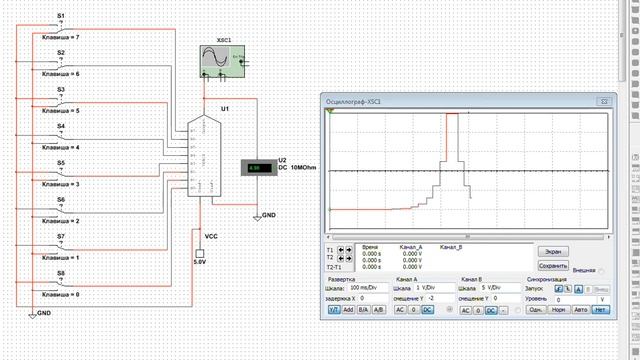Set Channel B coupling to DC
The width and height of the screenshot is (640, 360).
tap(491, 311)
